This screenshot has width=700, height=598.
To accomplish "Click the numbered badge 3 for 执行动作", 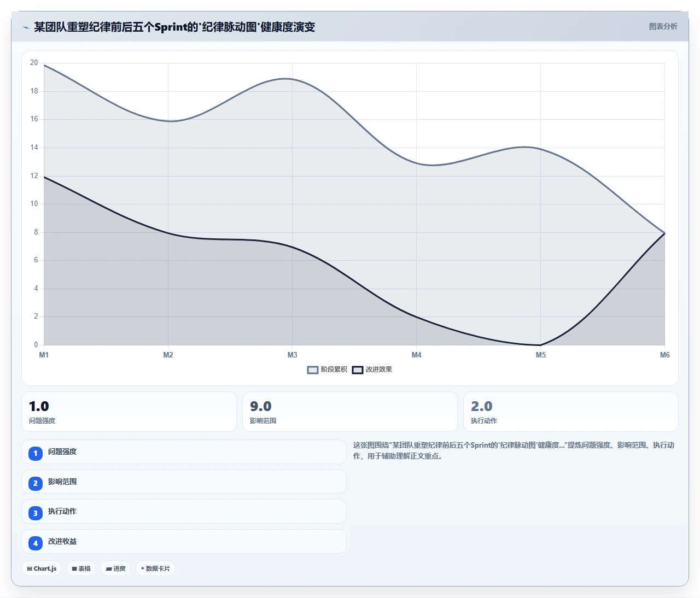I will pyautogui.click(x=36, y=513).
